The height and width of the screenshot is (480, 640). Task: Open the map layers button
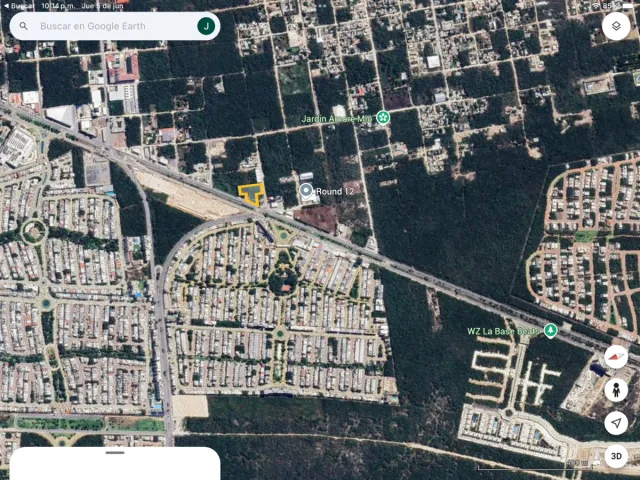(616, 26)
